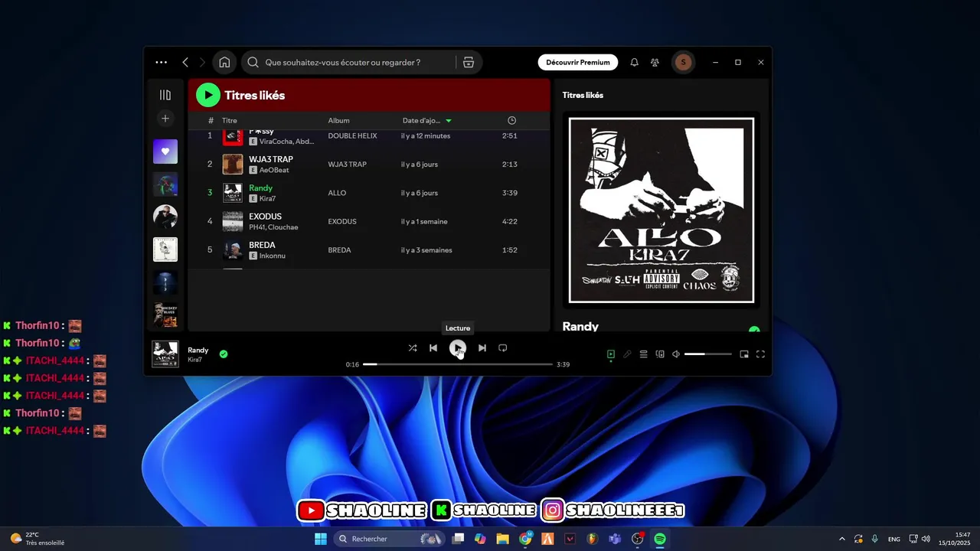The width and height of the screenshot is (980, 551).
Task: Click the green liked checkmark beside Randy in player bar
Action: click(x=224, y=354)
